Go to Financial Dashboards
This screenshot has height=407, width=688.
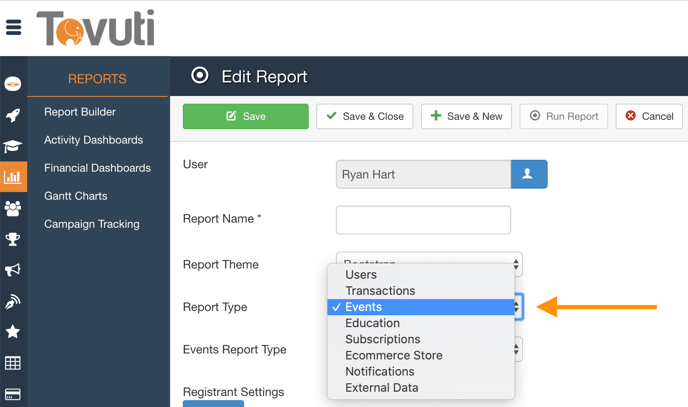(x=97, y=168)
